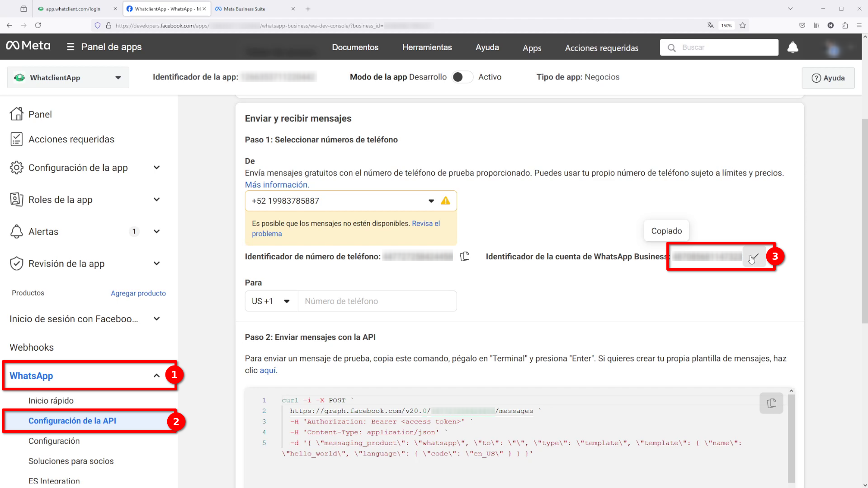
Task: Follow the aquí link for message templates
Action: (268, 371)
